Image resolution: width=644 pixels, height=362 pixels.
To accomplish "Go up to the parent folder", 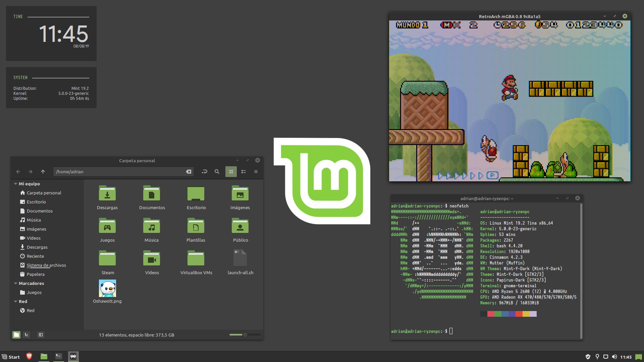I will 43,172.
